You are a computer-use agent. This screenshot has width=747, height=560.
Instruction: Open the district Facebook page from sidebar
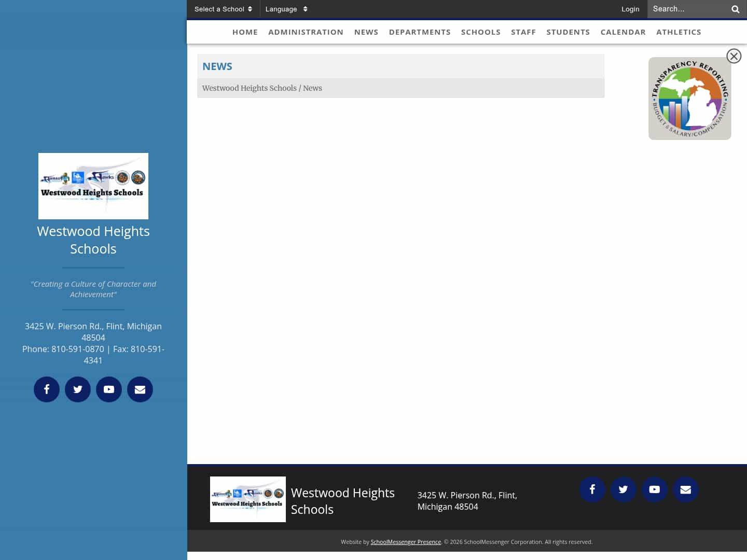pyautogui.click(x=47, y=389)
